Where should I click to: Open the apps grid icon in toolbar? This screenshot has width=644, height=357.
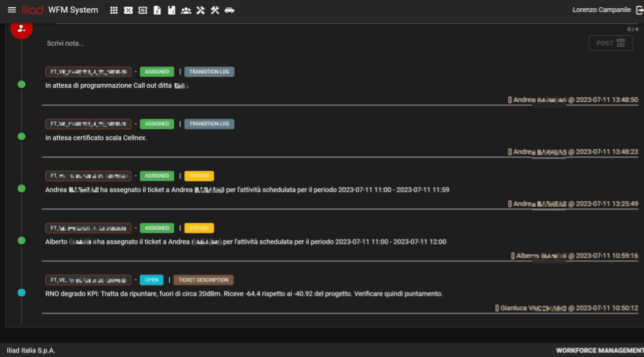[114, 10]
